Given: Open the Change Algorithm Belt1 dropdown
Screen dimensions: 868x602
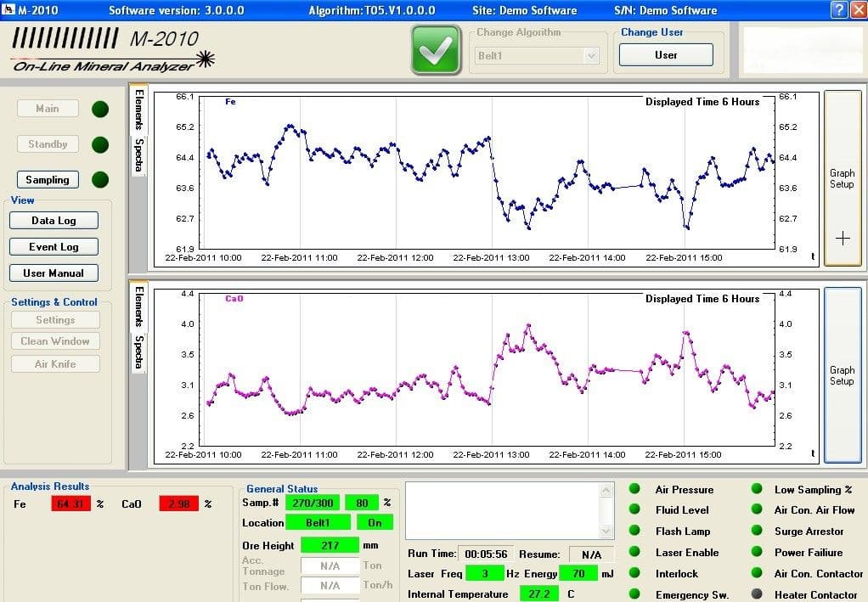Looking at the screenshot, I should click(592, 55).
